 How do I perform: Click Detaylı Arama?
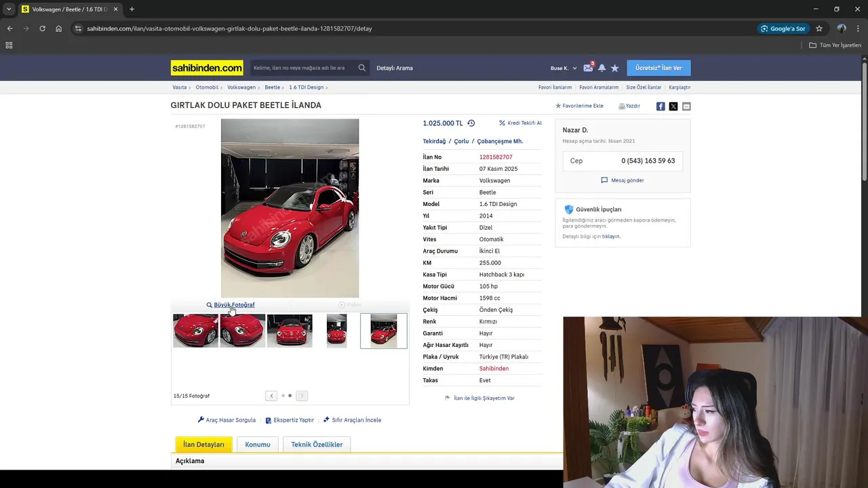[395, 68]
